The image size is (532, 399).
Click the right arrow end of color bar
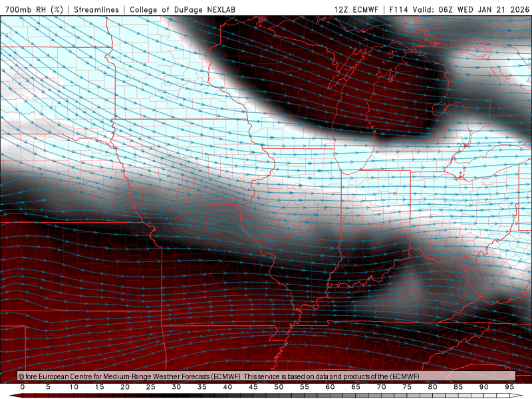point(517,396)
